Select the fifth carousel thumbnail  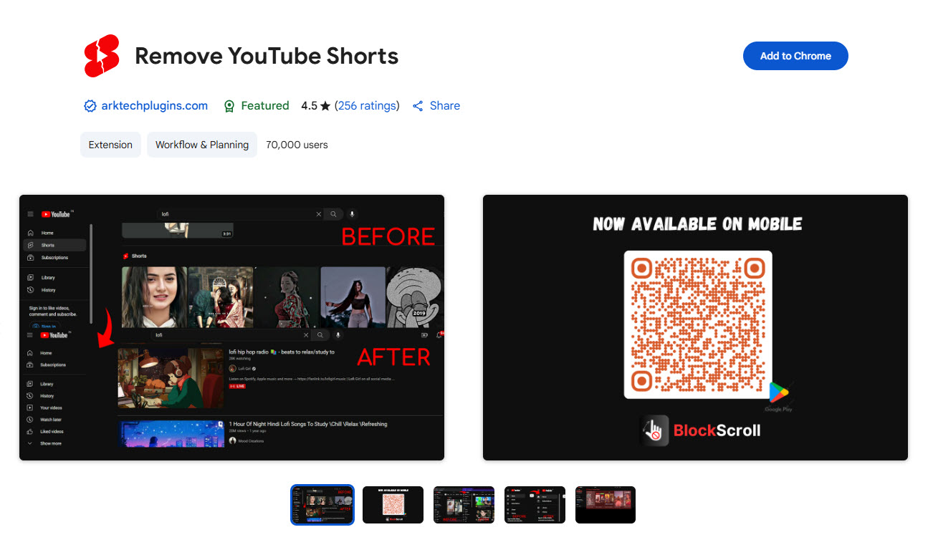[x=606, y=505]
